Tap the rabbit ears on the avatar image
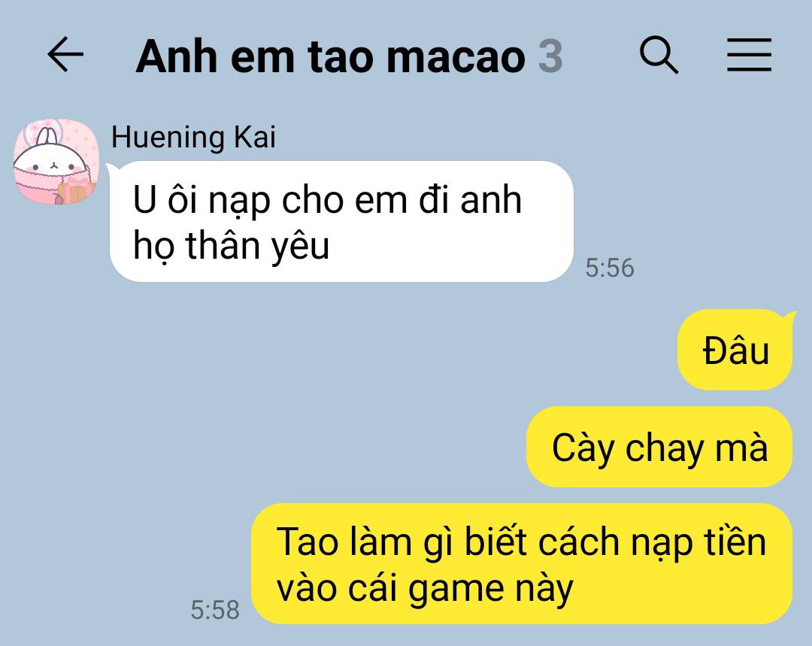812x646 pixels. click(47, 135)
